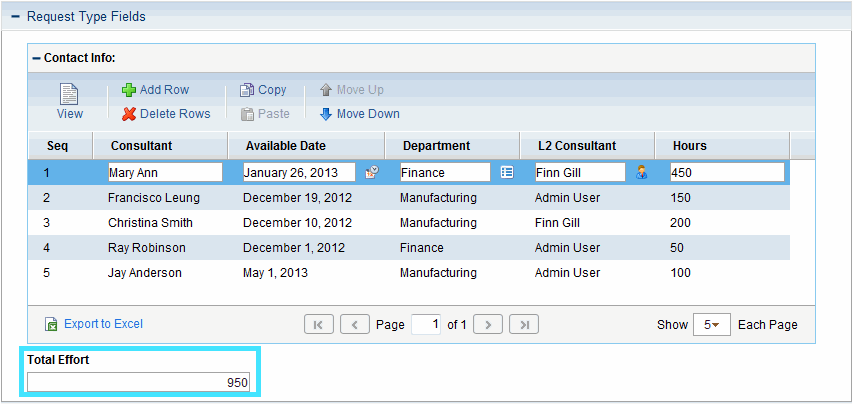
Task: Go to the first page
Action: point(318,325)
